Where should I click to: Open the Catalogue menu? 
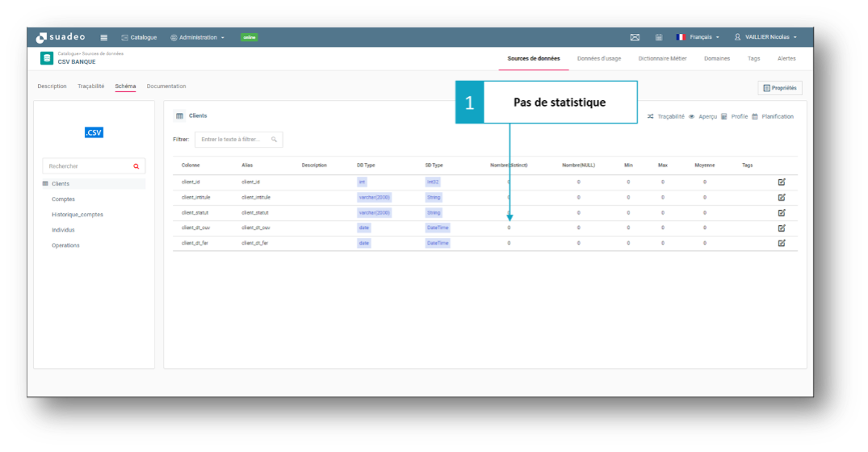click(139, 38)
